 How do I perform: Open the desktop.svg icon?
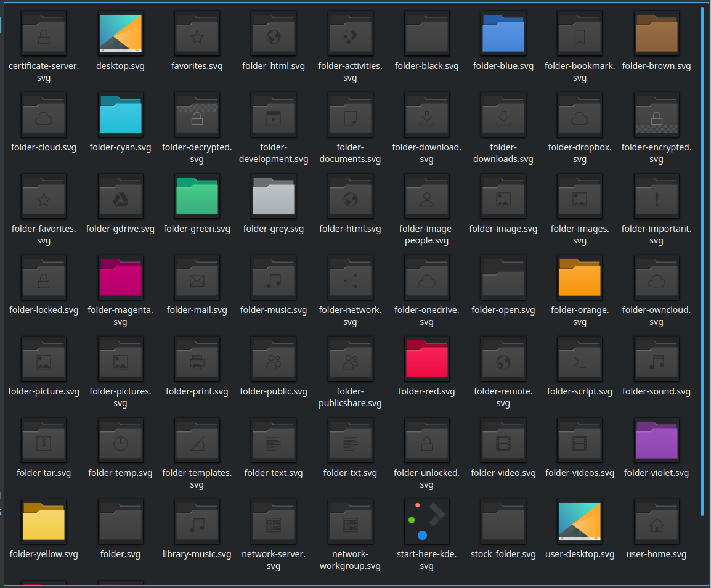(x=120, y=33)
